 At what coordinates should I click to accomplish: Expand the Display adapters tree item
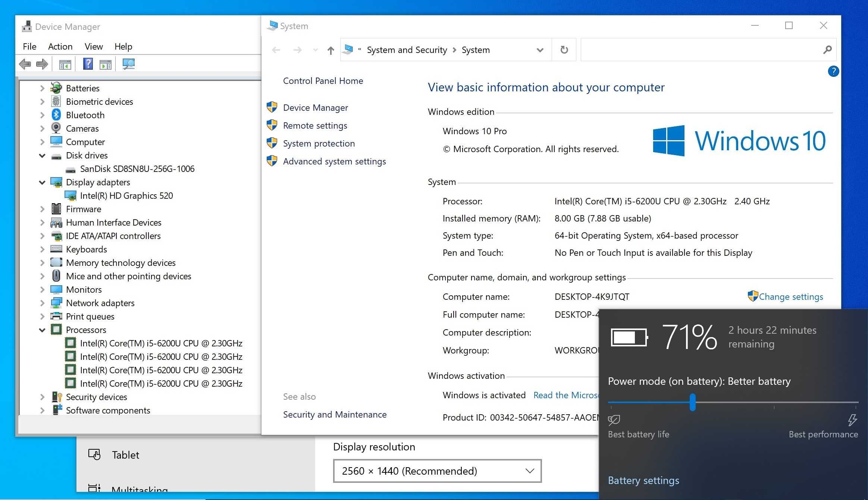[42, 182]
